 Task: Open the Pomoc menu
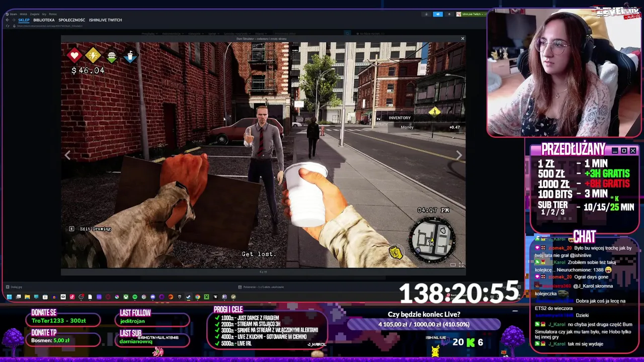pos(53,14)
